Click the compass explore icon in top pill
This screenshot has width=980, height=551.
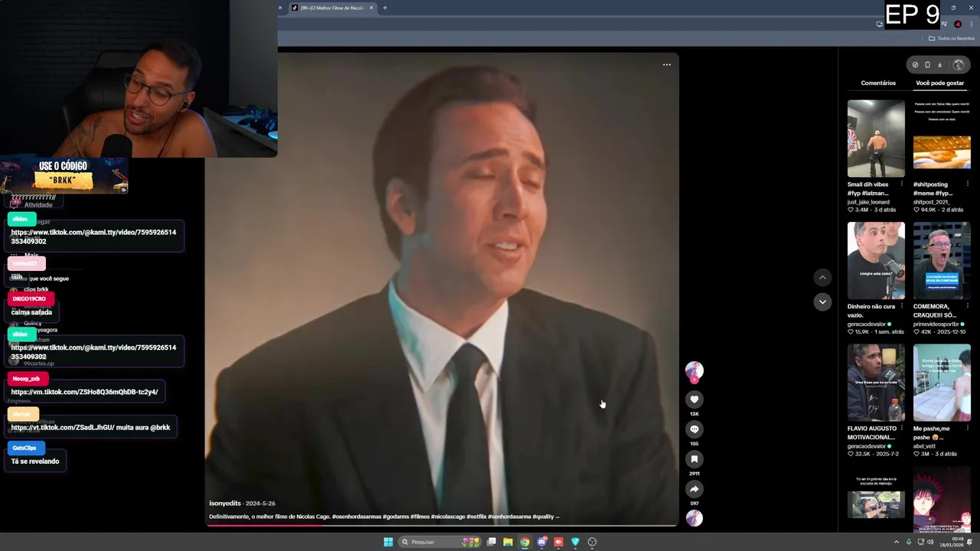coord(915,65)
